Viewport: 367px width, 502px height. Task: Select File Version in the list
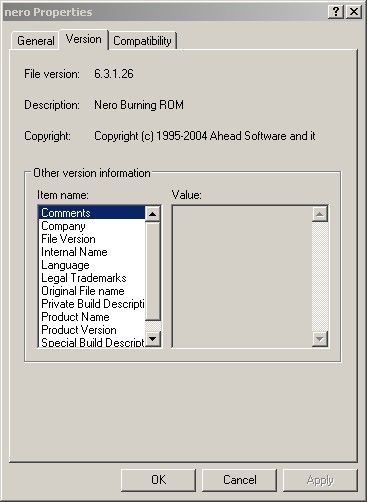[x=92, y=239]
